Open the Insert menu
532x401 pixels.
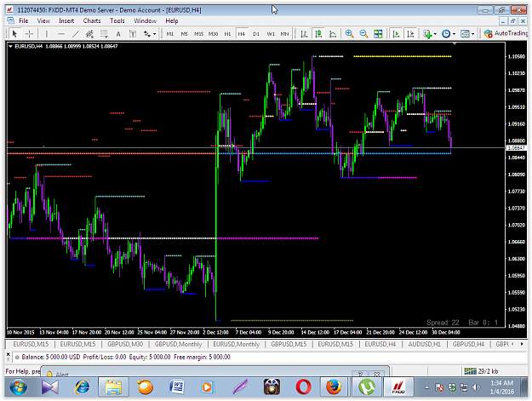(x=66, y=20)
